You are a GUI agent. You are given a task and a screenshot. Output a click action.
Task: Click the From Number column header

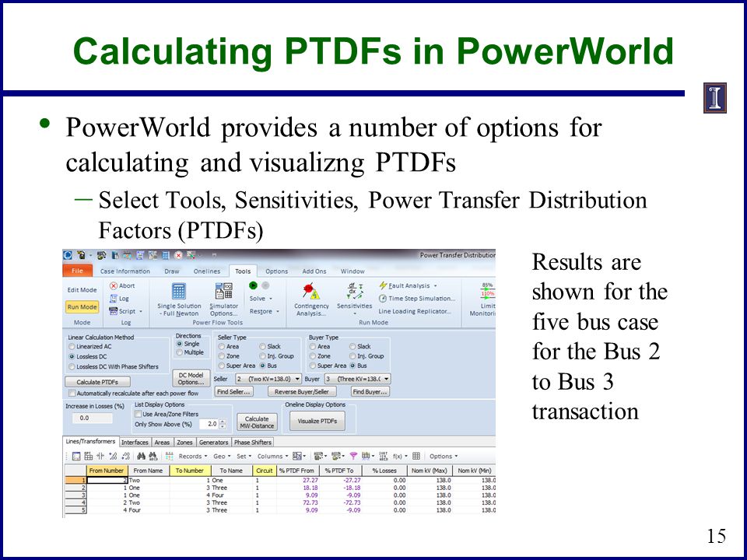coord(107,471)
